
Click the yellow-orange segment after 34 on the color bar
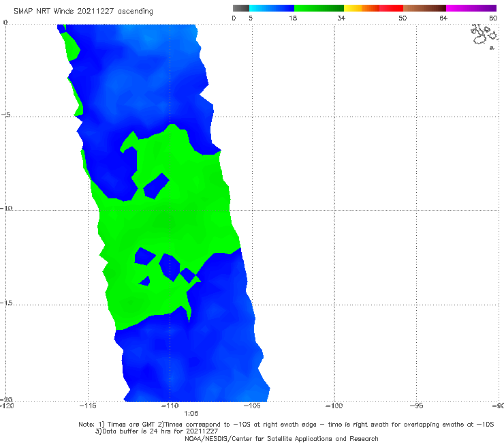pos(362,8)
